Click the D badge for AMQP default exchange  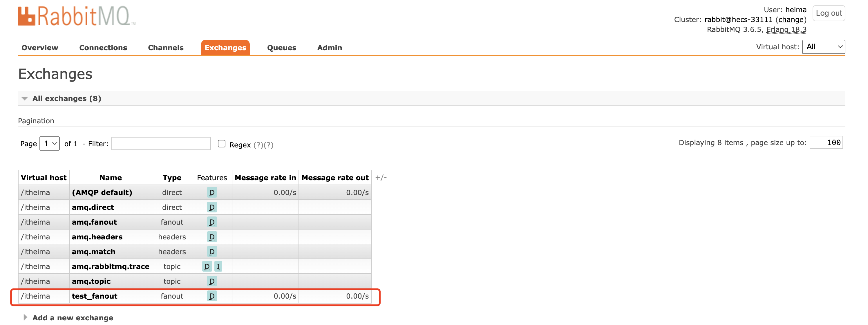coord(211,192)
